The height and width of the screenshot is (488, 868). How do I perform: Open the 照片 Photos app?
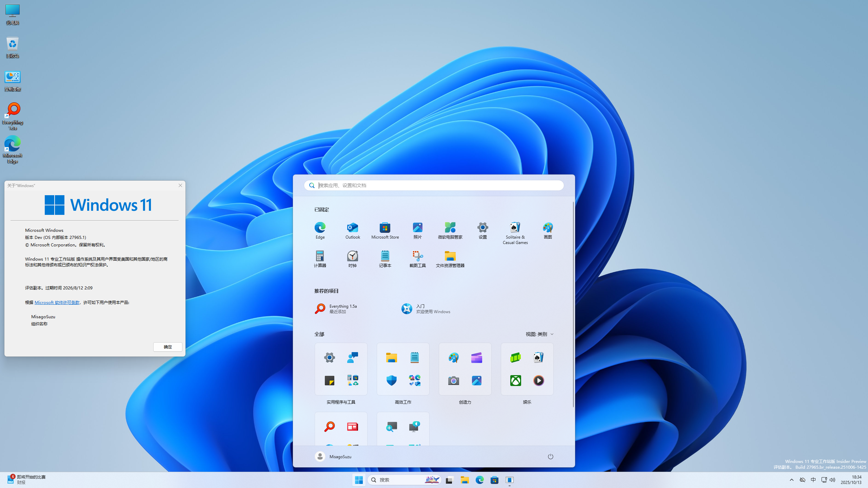418,230
